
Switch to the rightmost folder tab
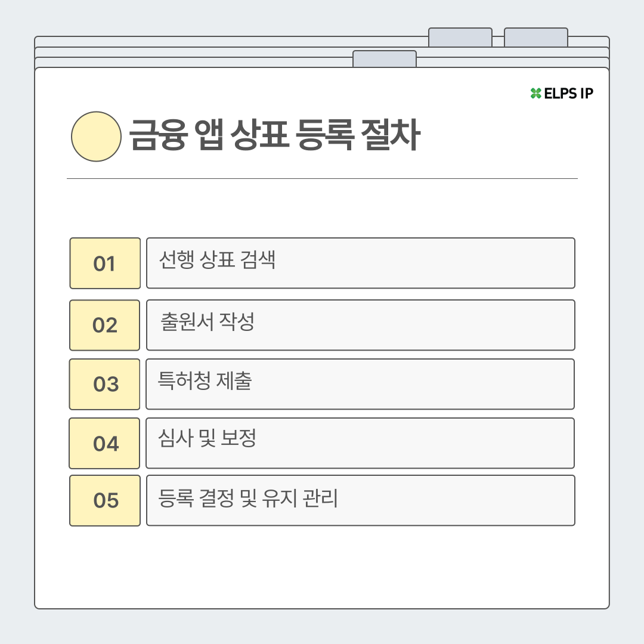point(535,37)
